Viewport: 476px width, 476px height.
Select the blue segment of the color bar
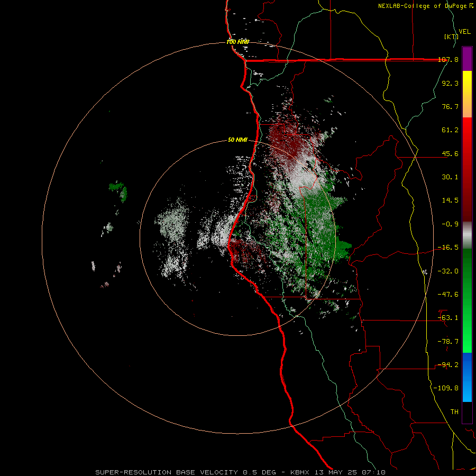coord(467,377)
